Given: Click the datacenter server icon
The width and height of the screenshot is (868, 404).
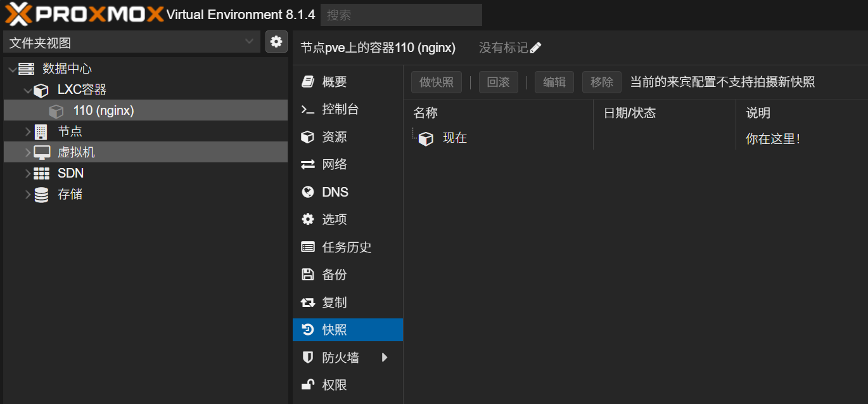Looking at the screenshot, I should click(27, 68).
